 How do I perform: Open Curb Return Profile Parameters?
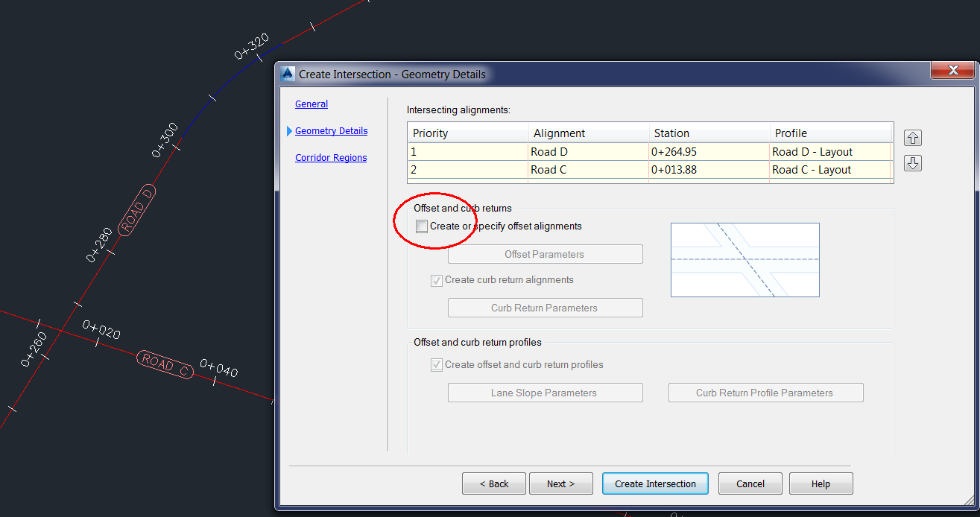765,393
